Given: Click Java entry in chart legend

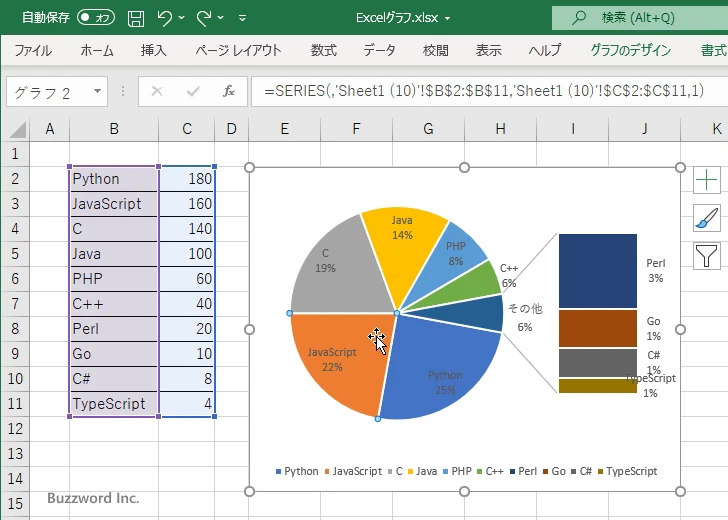Looking at the screenshot, I should [x=422, y=471].
